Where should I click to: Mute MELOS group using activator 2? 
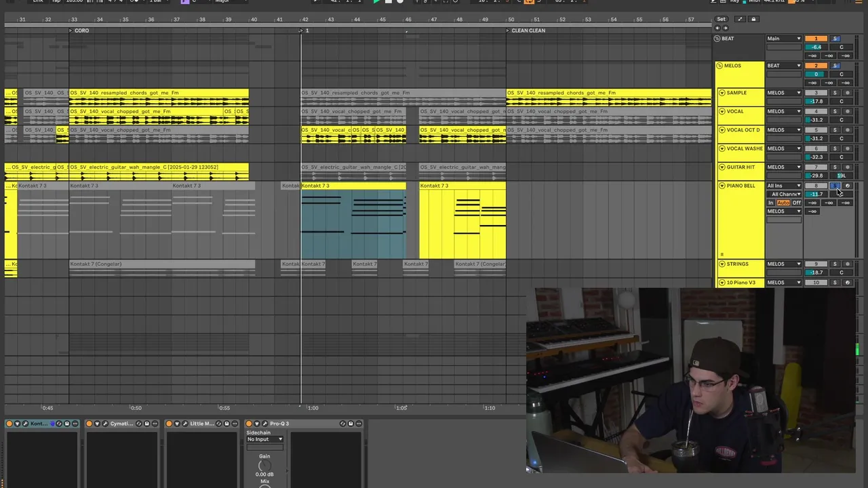coord(816,66)
